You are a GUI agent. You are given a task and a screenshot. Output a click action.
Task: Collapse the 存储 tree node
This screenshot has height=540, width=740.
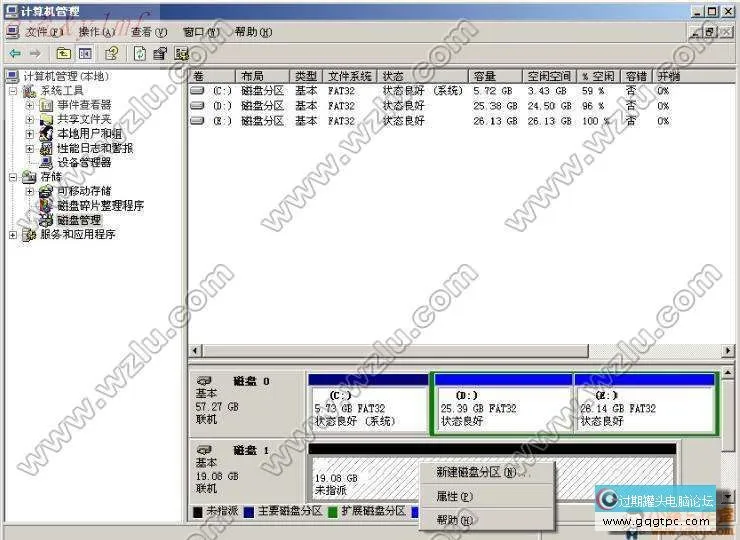[x=13, y=177]
